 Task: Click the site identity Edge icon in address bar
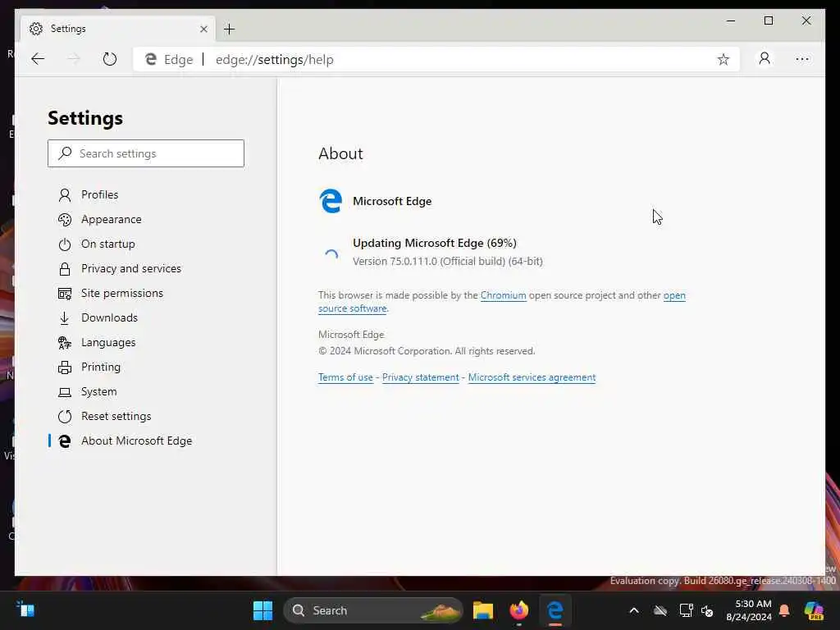coord(151,59)
